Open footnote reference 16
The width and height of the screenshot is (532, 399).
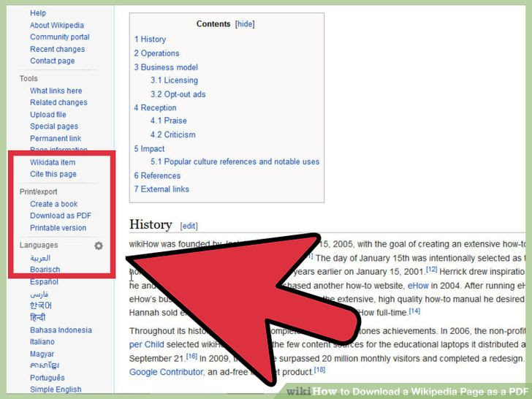191,356
